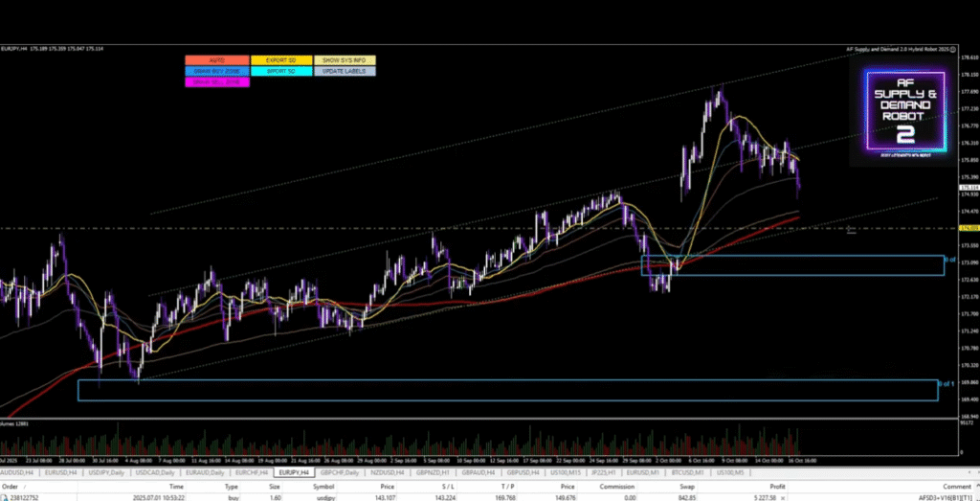This screenshot has height=501, width=980.
Task: Click the open price 143.107 cell
Action: (383, 497)
